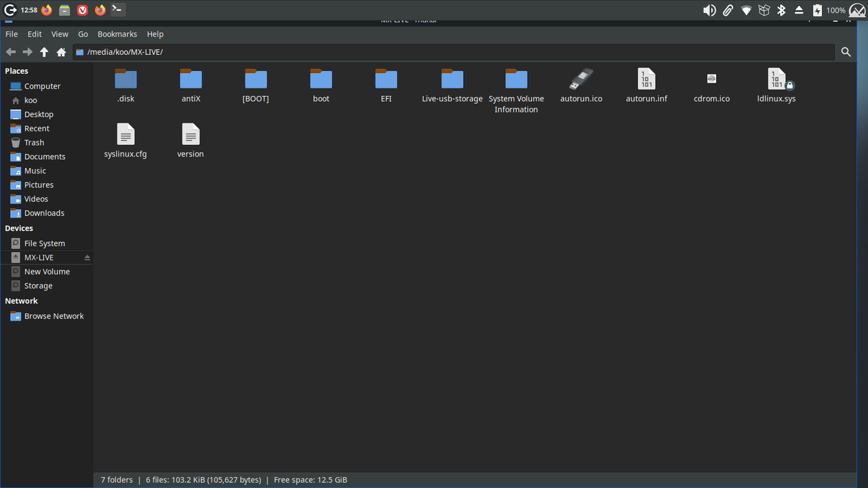Open the parent folder with the up arrow
Screen dimensions: 868x488
(x=44, y=52)
